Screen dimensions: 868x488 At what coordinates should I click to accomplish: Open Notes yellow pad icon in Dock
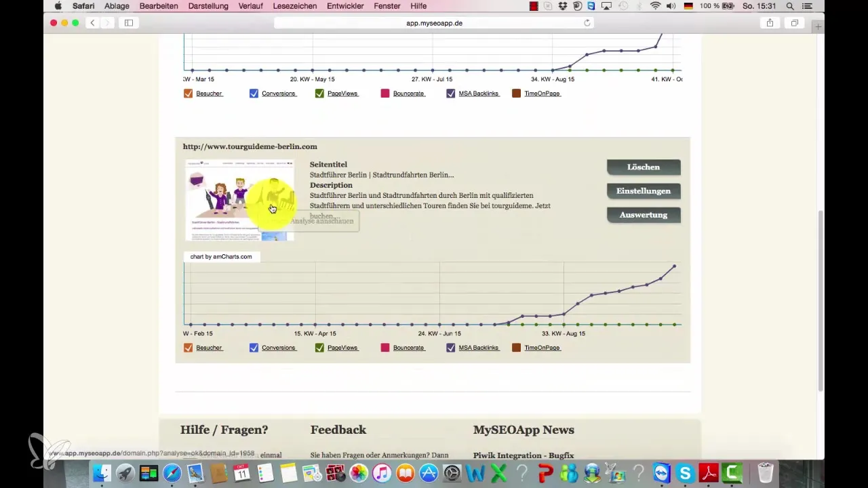tap(289, 472)
